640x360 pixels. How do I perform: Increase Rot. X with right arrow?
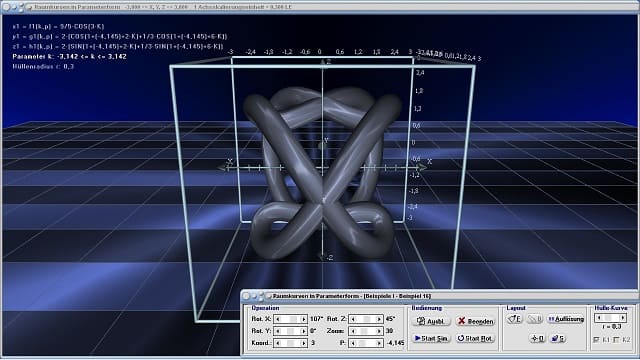point(304,319)
